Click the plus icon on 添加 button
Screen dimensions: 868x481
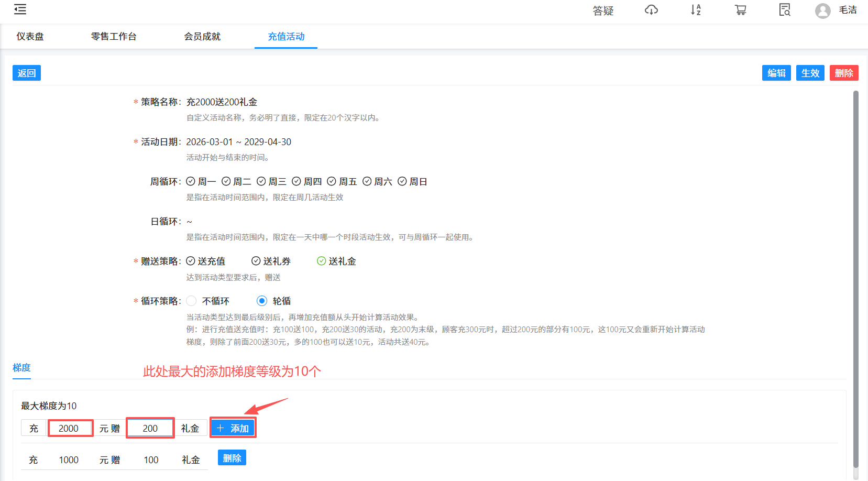tap(221, 428)
